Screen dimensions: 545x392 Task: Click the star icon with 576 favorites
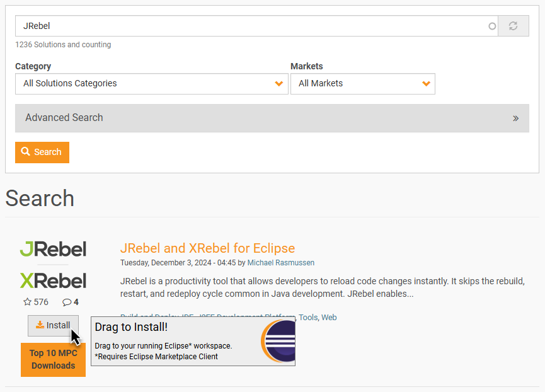pyautogui.click(x=28, y=302)
